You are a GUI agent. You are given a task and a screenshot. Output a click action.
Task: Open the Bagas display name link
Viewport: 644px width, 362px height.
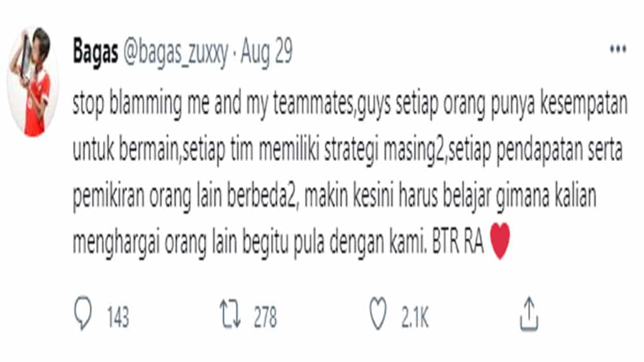(96, 53)
